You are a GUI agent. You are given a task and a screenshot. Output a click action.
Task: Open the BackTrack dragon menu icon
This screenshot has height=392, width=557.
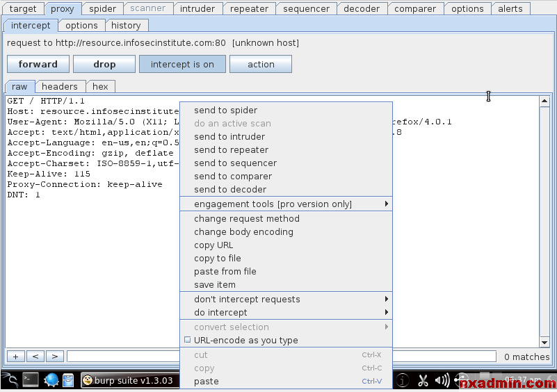point(10,380)
